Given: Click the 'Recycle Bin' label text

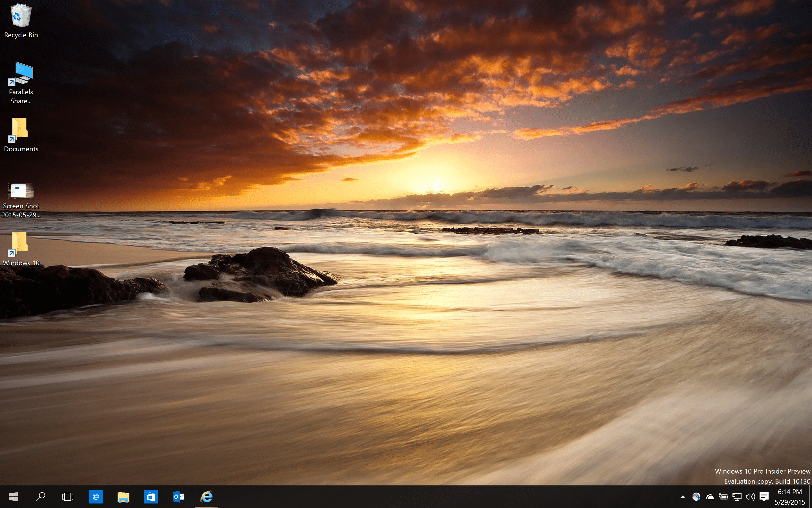Looking at the screenshot, I should [21, 35].
